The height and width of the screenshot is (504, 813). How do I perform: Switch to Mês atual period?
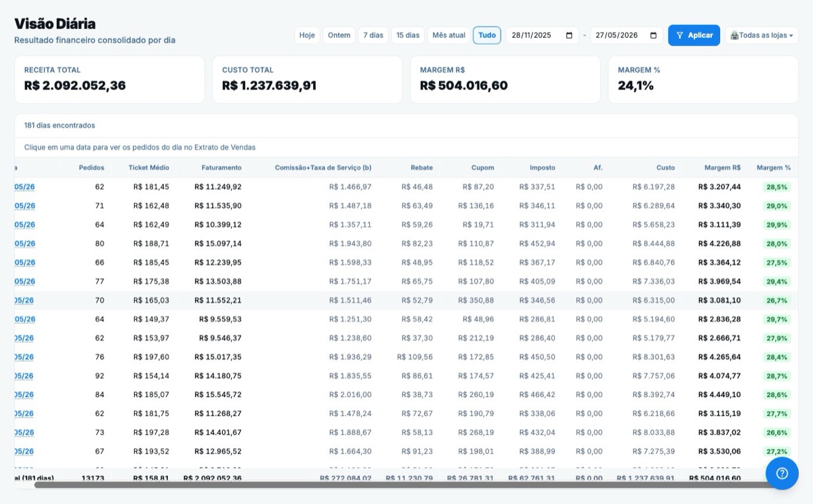(x=449, y=35)
